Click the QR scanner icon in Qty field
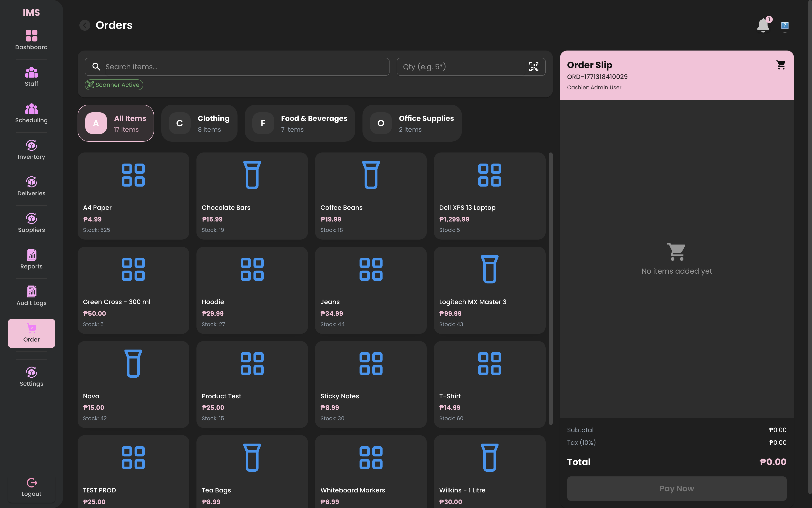This screenshot has width=812, height=508. click(534, 67)
